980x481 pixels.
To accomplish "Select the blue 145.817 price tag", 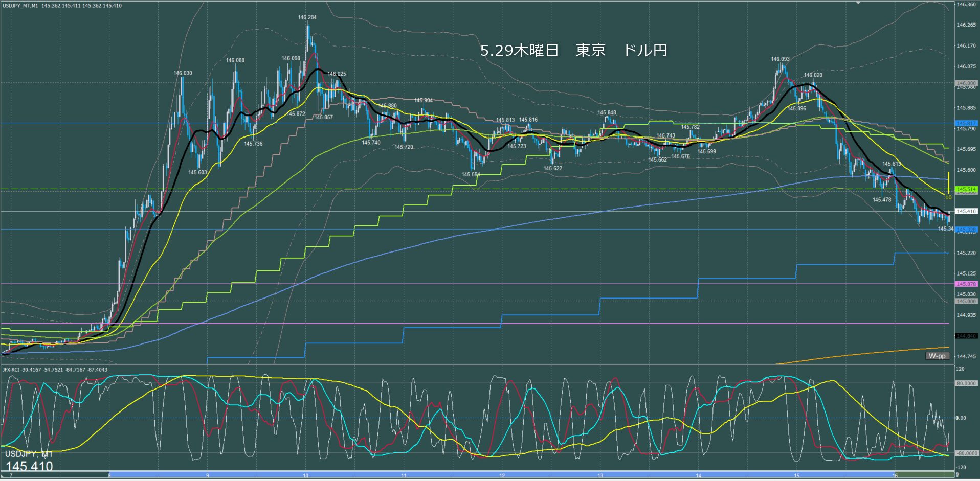I will (967, 123).
